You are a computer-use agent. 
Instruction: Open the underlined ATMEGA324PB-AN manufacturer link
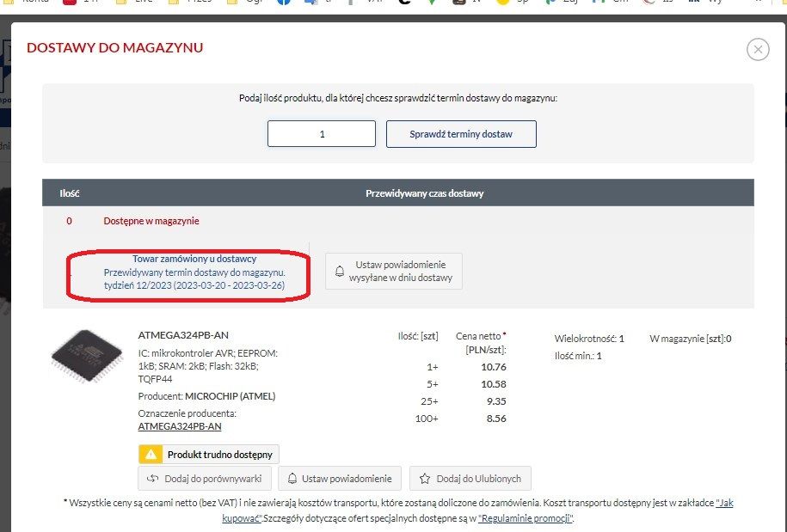[180, 426]
